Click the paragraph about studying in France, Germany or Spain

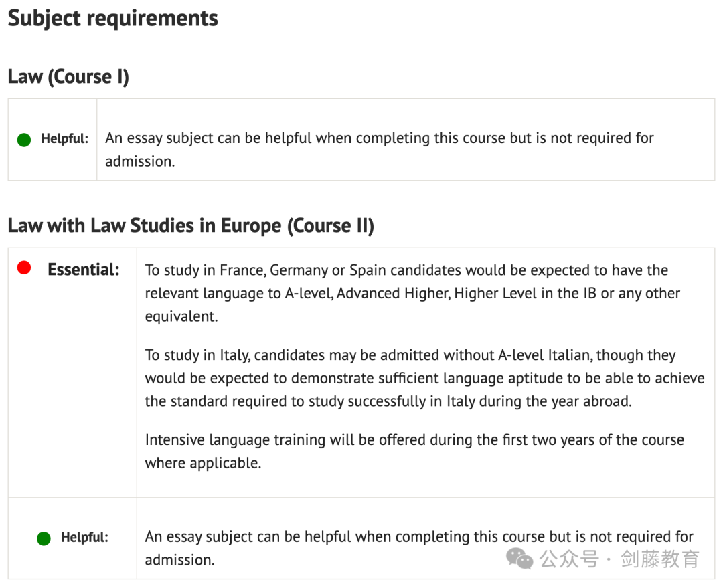pos(412,293)
